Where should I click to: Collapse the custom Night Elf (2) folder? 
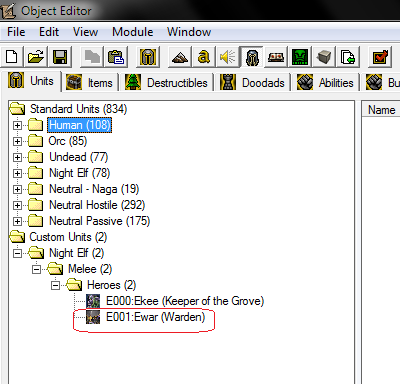17,253
